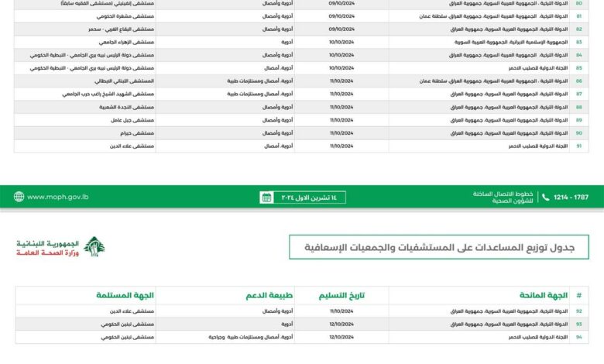Click the date "12/10/2024" in row 94
The image size is (604, 364).
click(341, 337)
